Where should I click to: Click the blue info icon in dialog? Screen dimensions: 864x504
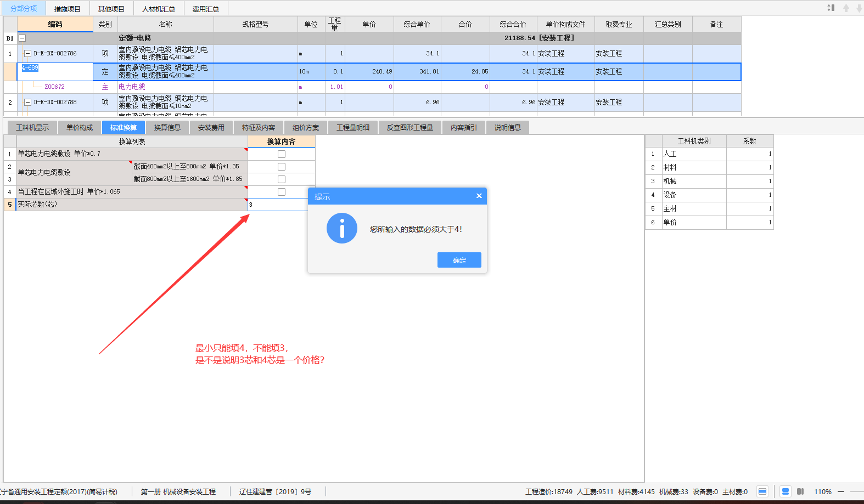pos(342,228)
